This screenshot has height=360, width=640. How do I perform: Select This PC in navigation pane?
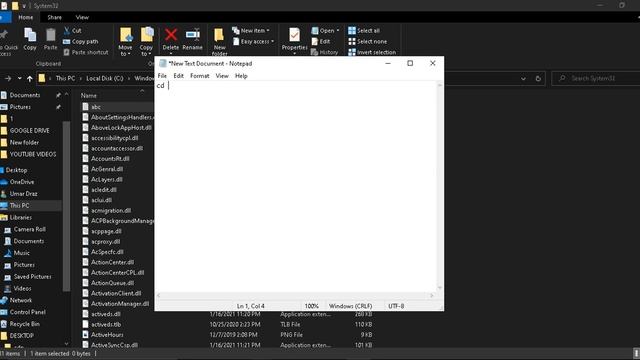[19, 206]
